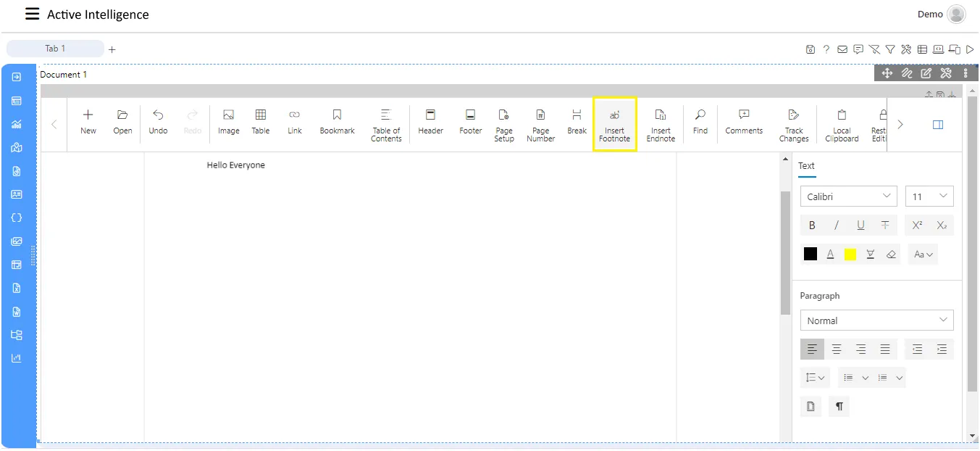The width and height of the screenshot is (980, 451).
Task: Toggle Italic formatting
Action: 837,225
